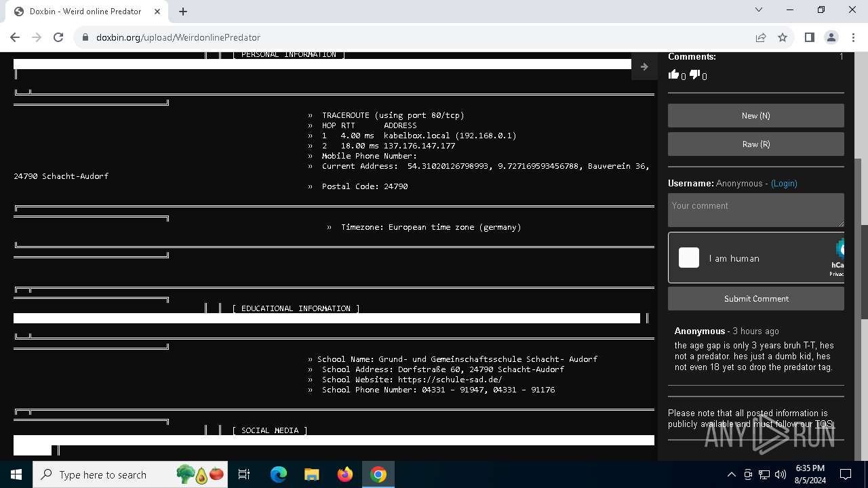Screen dimensions: 868x488
Task: Open the volume control tray icon
Action: (781, 474)
